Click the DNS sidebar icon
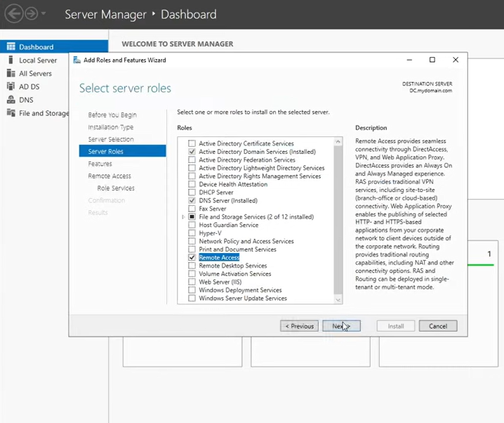The width and height of the screenshot is (504, 423). [x=11, y=99]
